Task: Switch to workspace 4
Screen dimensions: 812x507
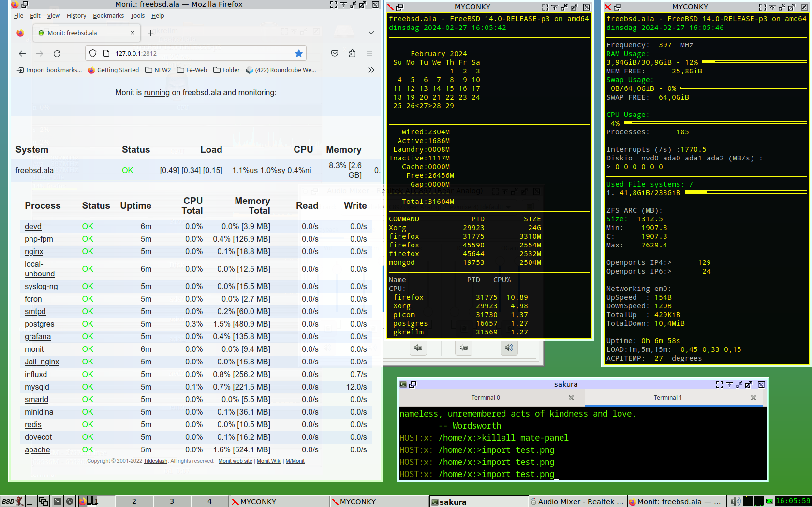Action: pyautogui.click(x=209, y=501)
